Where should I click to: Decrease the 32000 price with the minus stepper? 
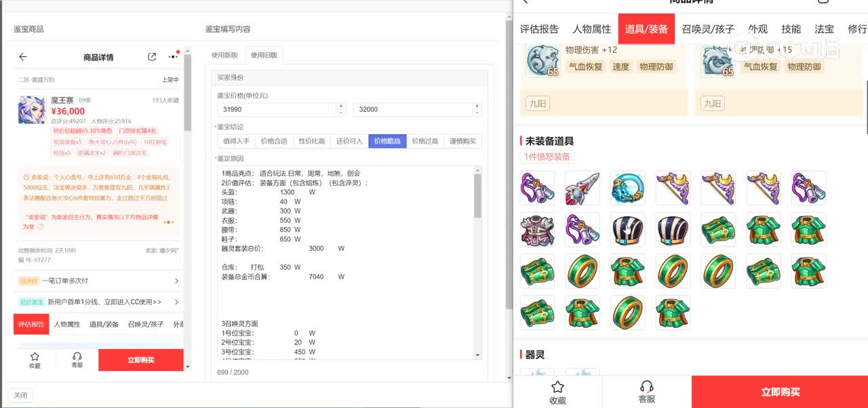pyautogui.click(x=477, y=112)
